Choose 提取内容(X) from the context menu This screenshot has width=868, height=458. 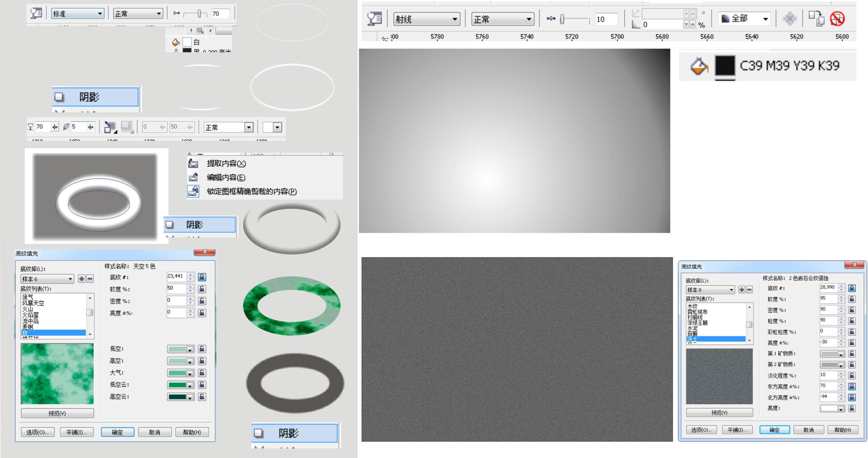[x=226, y=163]
